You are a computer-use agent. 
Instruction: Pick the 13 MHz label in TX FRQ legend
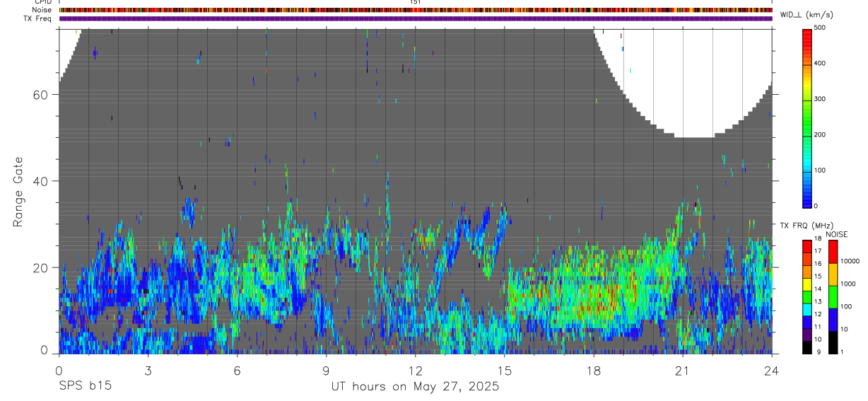point(818,302)
